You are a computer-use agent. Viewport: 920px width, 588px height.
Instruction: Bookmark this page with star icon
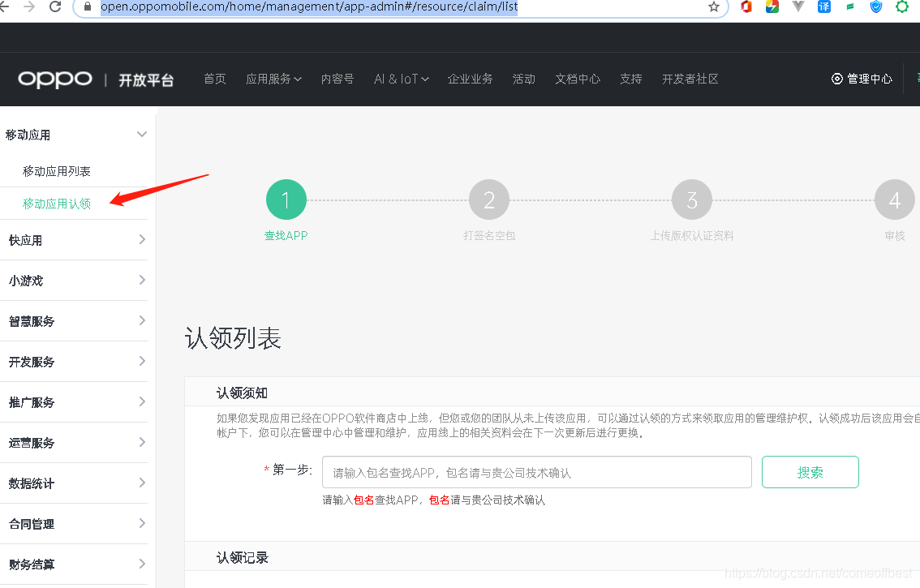(713, 6)
